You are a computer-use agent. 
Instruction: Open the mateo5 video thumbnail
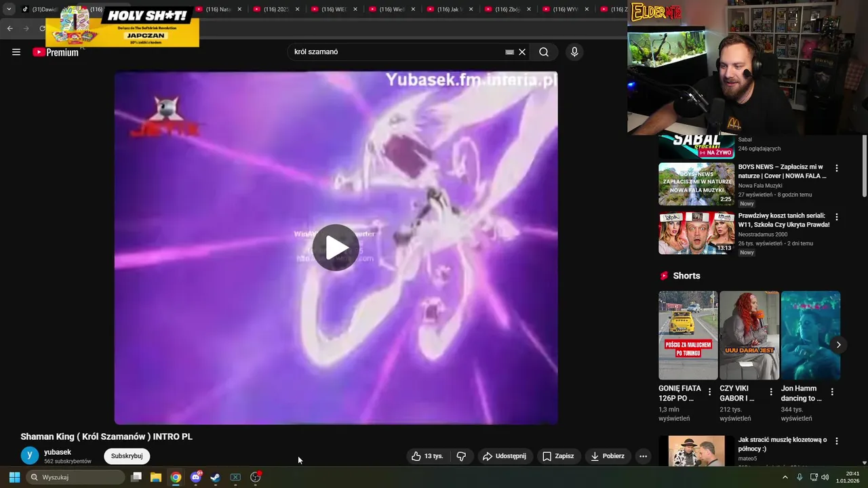pos(696,451)
